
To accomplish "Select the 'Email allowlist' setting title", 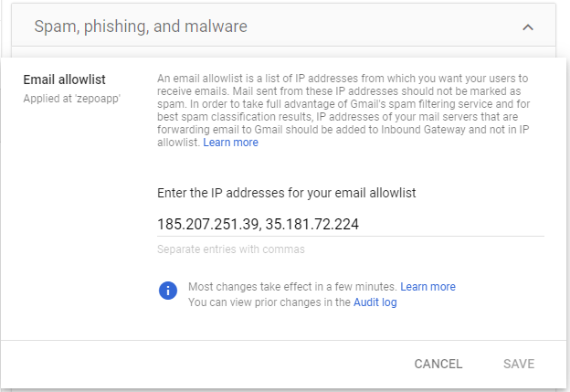I will (x=61, y=79).
